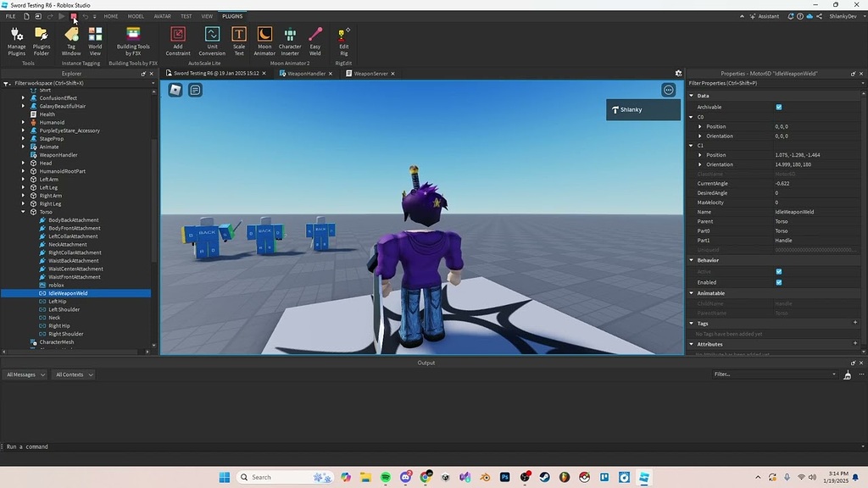Select the Easy Weld tool

pyautogui.click(x=314, y=41)
